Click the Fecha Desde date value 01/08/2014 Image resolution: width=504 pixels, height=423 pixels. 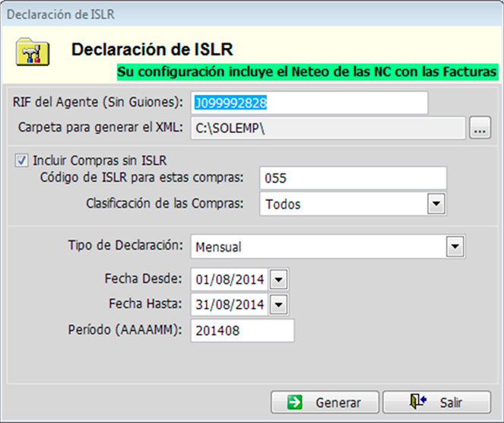click(229, 279)
